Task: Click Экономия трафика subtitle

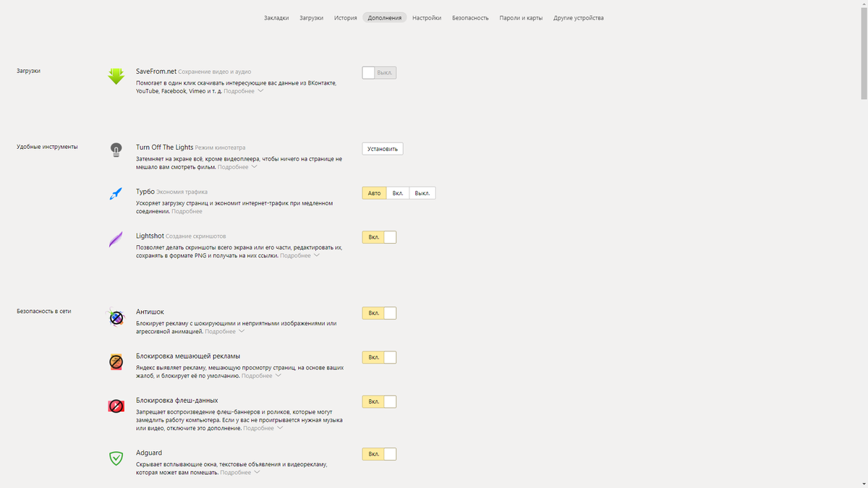Action: (182, 192)
